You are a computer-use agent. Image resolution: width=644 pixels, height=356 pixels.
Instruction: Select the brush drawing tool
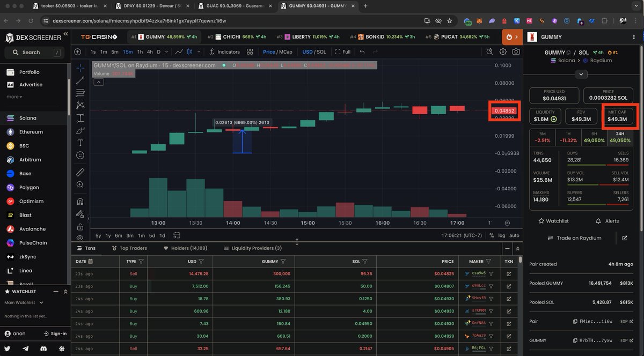(x=80, y=130)
